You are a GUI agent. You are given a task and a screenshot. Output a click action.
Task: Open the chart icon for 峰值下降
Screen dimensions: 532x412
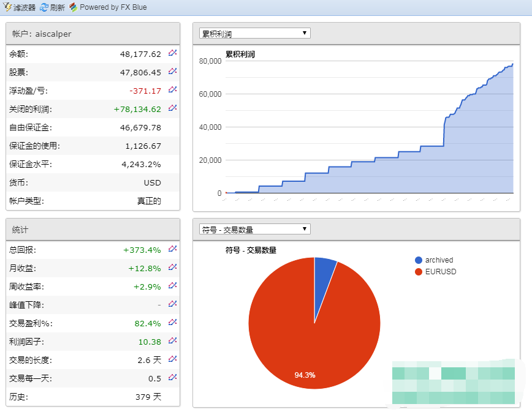click(x=173, y=304)
